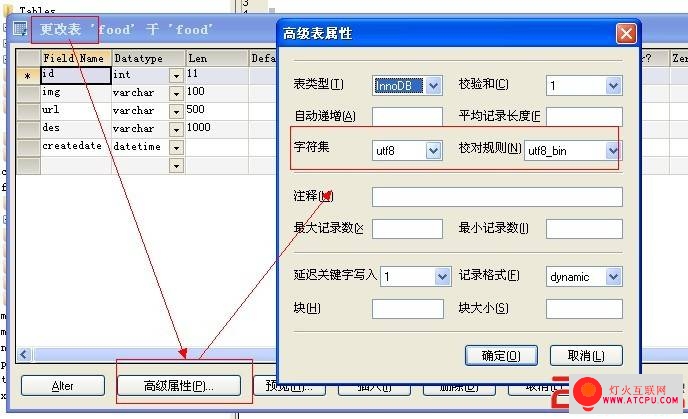Open datatype dropdown in empty last row
The height and width of the screenshot is (419, 688).
tap(176, 166)
